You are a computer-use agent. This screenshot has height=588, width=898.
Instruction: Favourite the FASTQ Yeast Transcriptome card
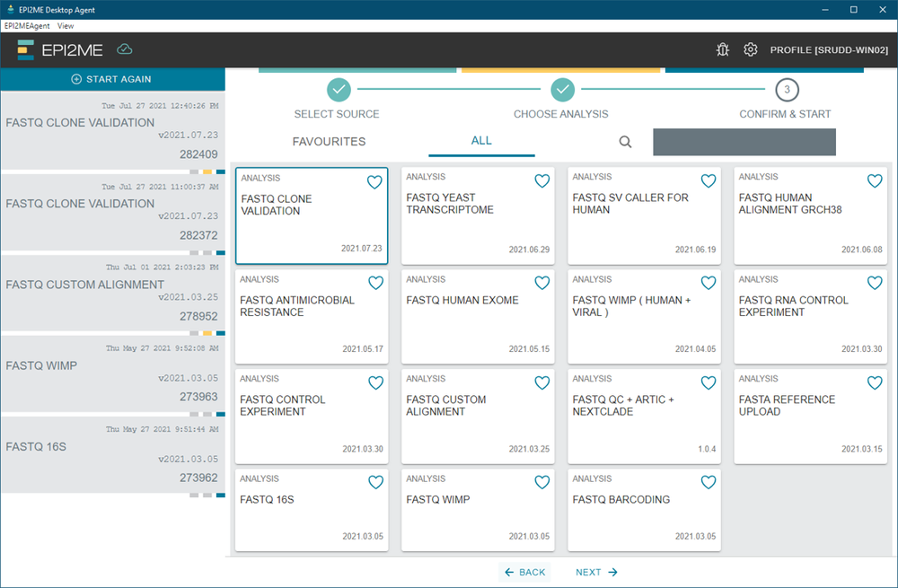[541, 181]
